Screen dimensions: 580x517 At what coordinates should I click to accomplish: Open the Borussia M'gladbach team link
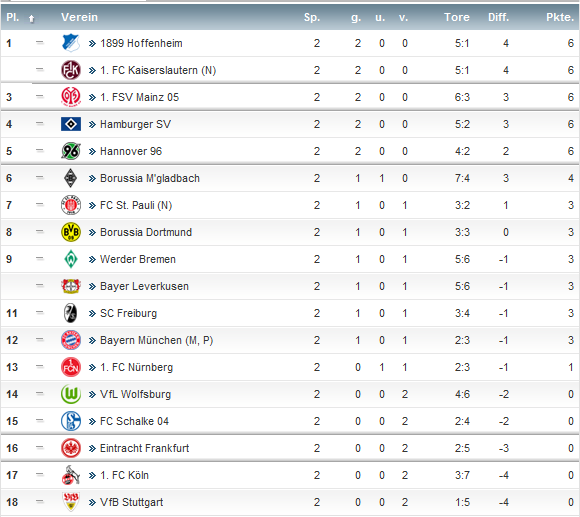click(150, 178)
